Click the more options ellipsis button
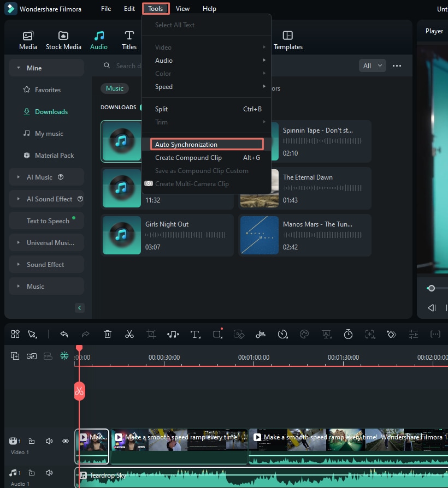448x488 pixels. click(x=397, y=66)
